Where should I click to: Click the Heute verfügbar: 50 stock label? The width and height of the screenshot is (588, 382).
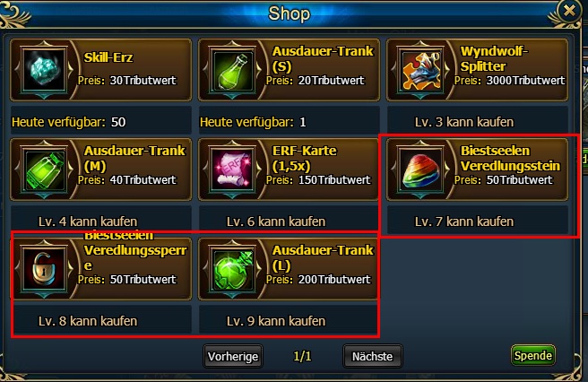69,122
